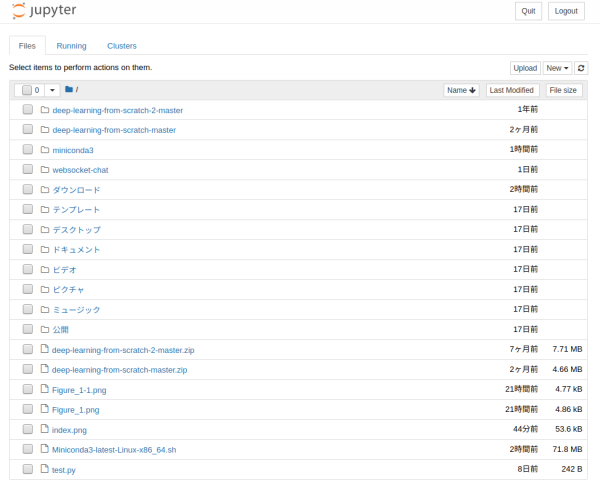The width and height of the screenshot is (600, 487).
Task: Tick the checkbox next to test.py
Action: coord(28,470)
